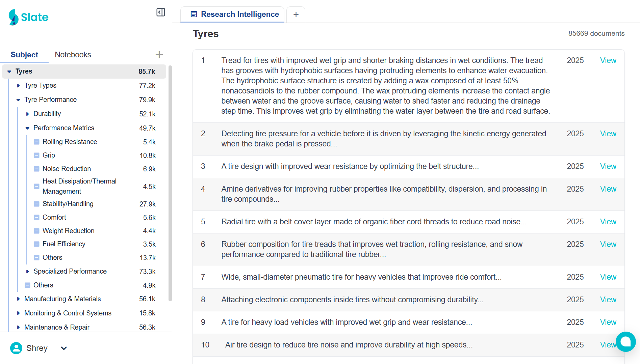Click the Others icon under Tyre Performance
640x364 pixels.
pos(28,285)
